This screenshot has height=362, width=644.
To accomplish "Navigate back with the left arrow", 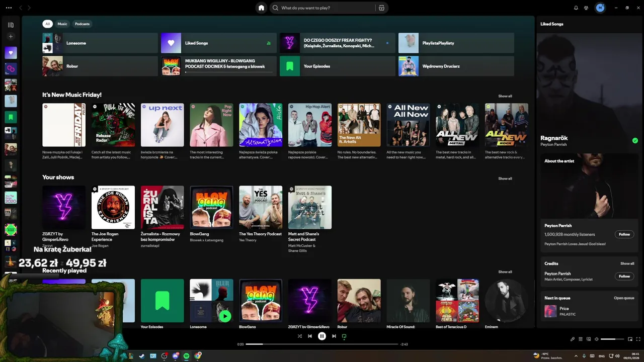I will click(x=21, y=8).
